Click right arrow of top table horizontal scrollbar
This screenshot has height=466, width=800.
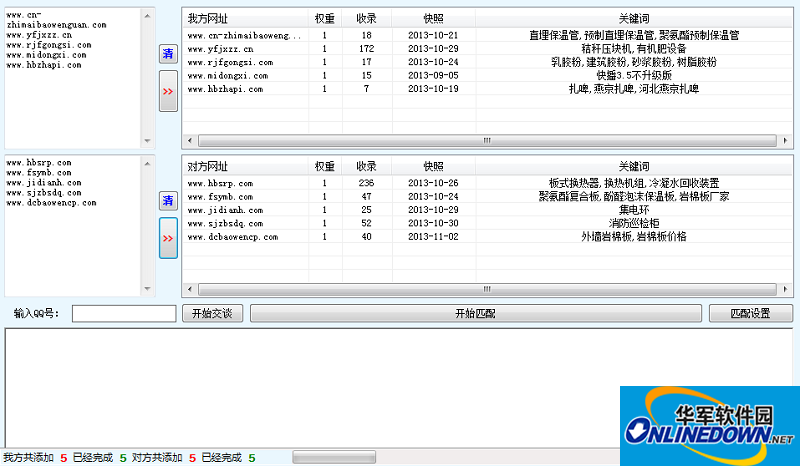pos(785,140)
